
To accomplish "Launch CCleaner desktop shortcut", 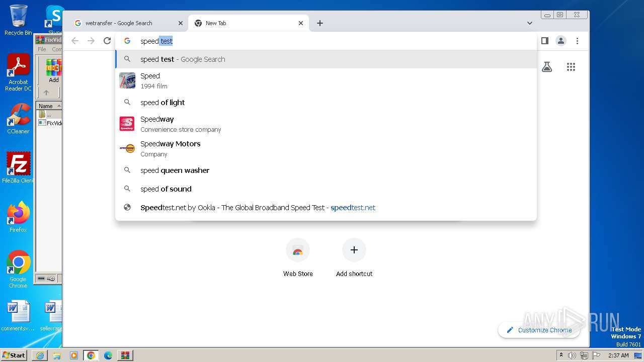I will pos(18,119).
